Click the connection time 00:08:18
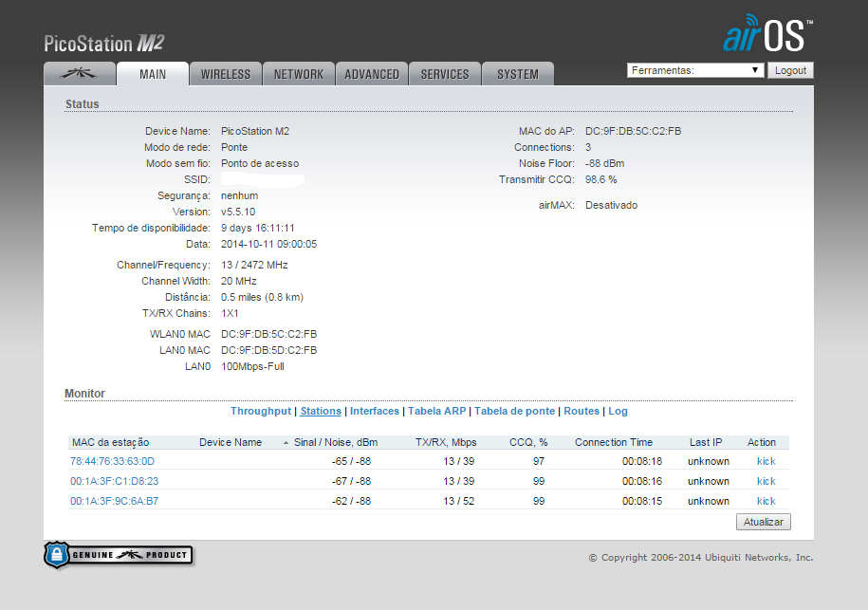The image size is (868, 610). tap(642, 462)
